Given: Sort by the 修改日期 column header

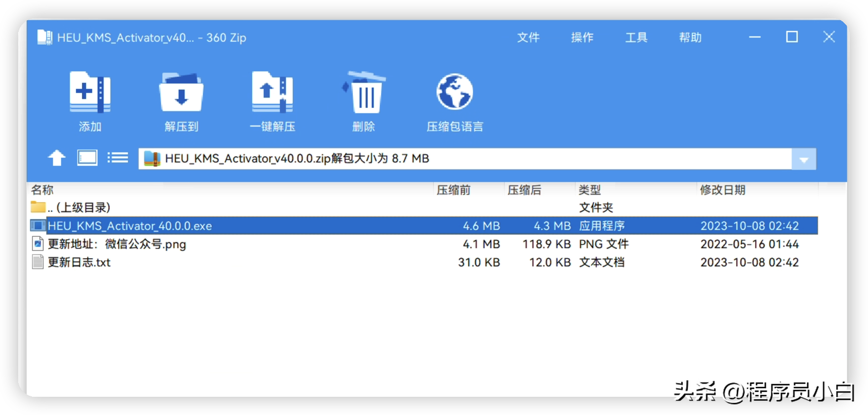Looking at the screenshot, I should [723, 190].
